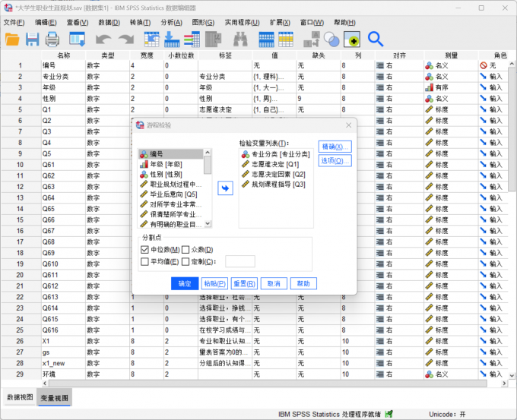Viewport: 517px width, 420px height.
Task: Click the variable list scroll up arrow
Action: (x=208, y=153)
